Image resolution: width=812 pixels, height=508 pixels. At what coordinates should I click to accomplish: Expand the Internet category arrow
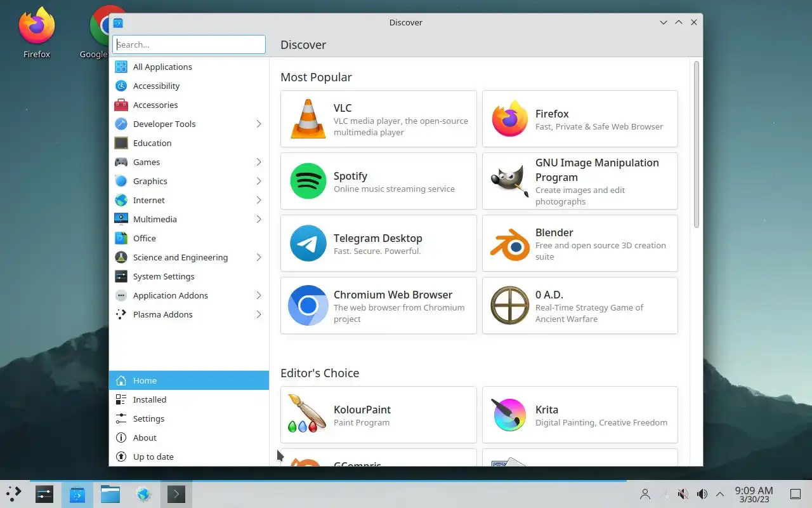click(x=259, y=200)
